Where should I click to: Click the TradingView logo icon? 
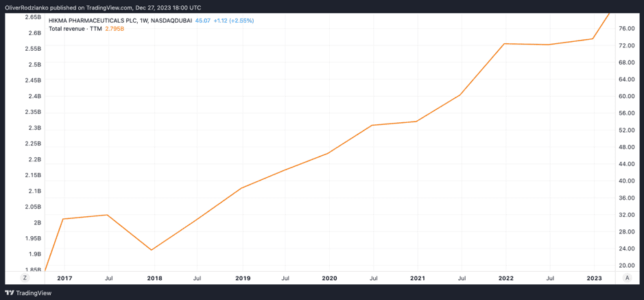(10, 293)
